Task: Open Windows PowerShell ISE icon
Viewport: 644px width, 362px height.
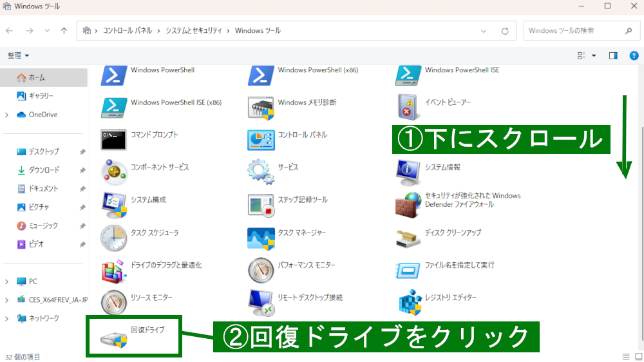Action: point(408,75)
